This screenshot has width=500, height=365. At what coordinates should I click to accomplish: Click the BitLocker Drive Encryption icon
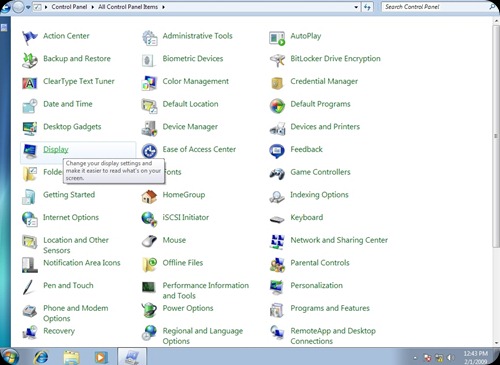(277, 60)
